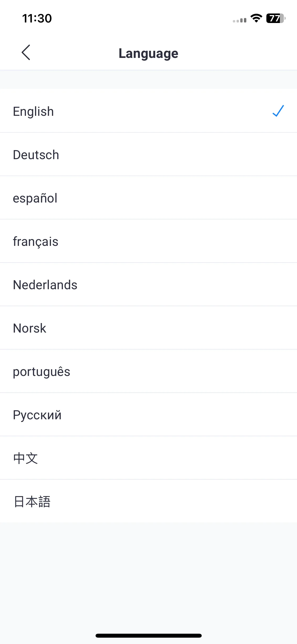Tap the home indicator bar

[x=149, y=636]
